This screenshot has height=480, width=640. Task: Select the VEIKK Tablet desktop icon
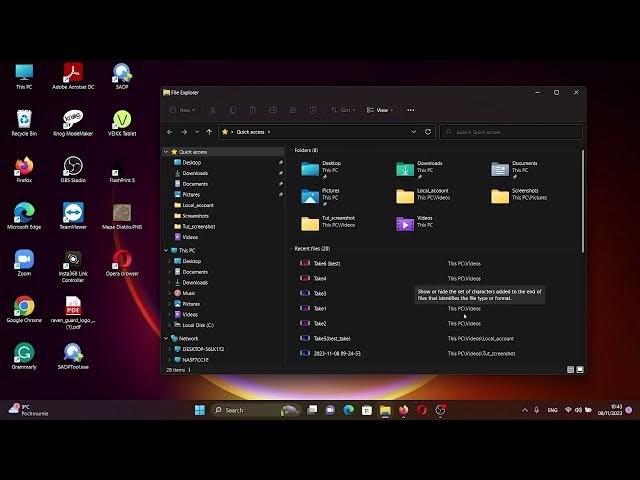122,123
